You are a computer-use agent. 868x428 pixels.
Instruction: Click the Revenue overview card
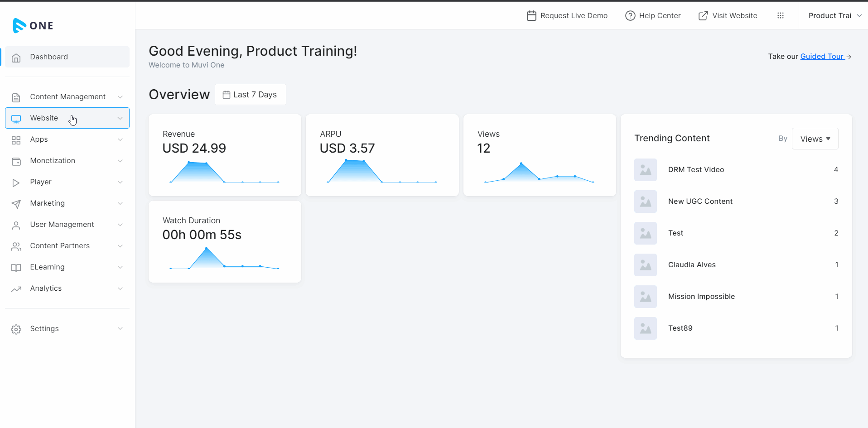click(x=225, y=155)
